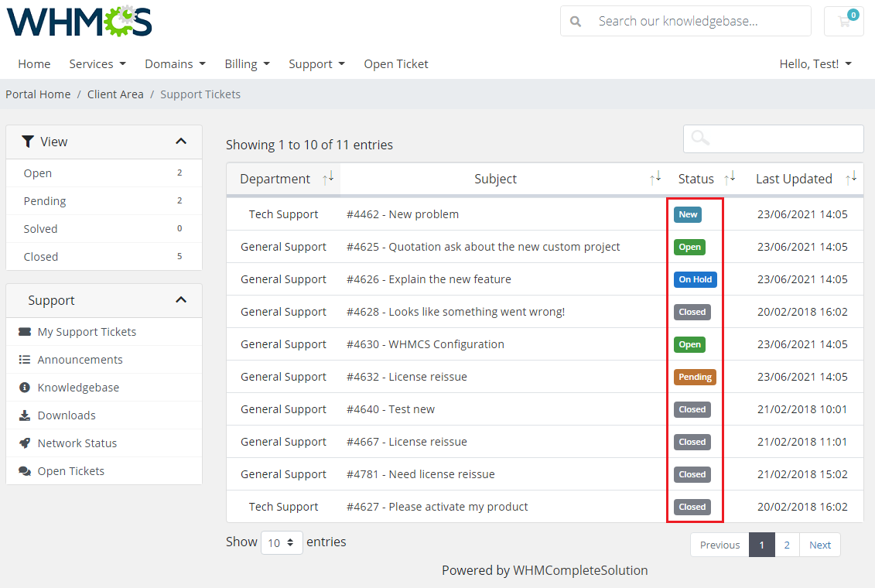Open the Open Tickets sidebar link
This screenshot has height=588, width=875.
tap(71, 471)
